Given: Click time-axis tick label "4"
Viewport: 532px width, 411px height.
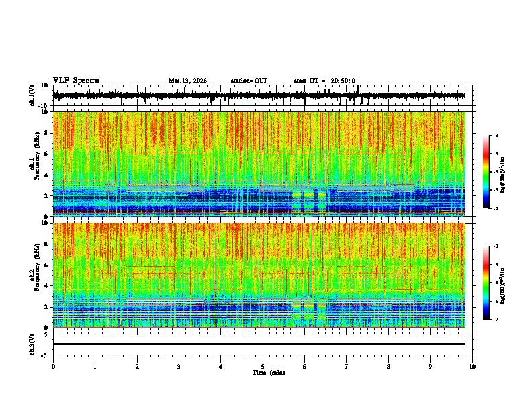Looking at the screenshot, I should tap(221, 367).
